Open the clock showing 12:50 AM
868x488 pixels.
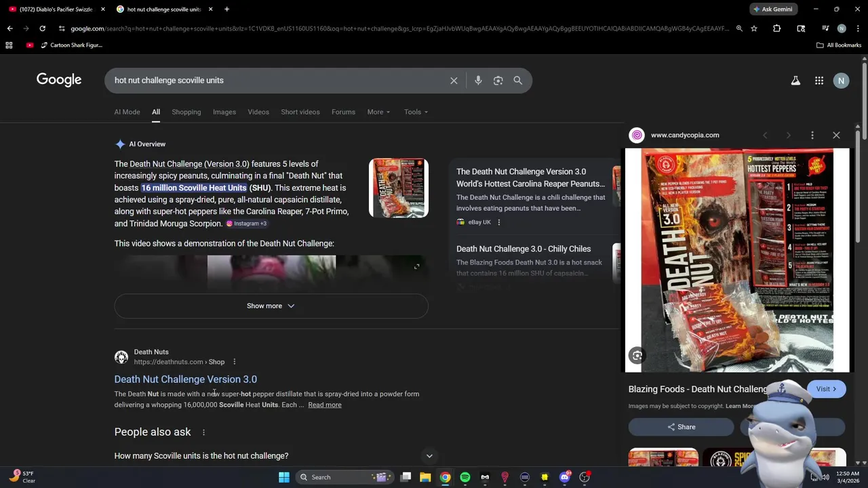tap(848, 477)
